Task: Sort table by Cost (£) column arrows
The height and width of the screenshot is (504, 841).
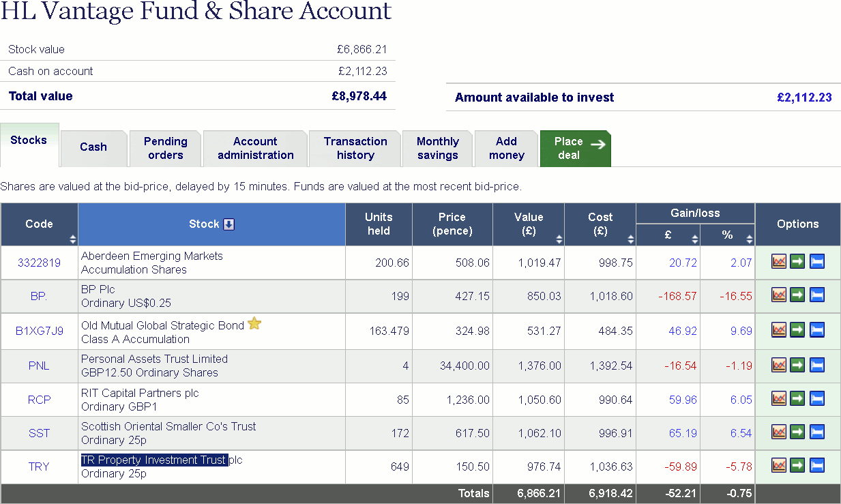Action: click(x=631, y=239)
